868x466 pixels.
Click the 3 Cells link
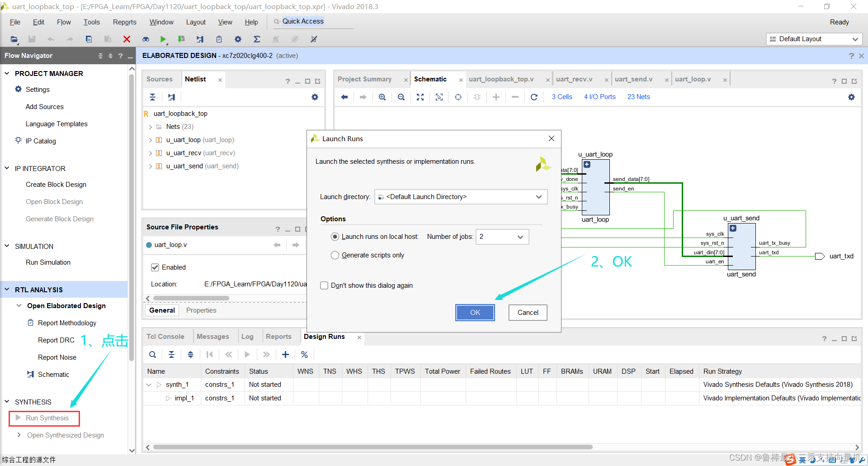pyautogui.click(x=562, y=97)
